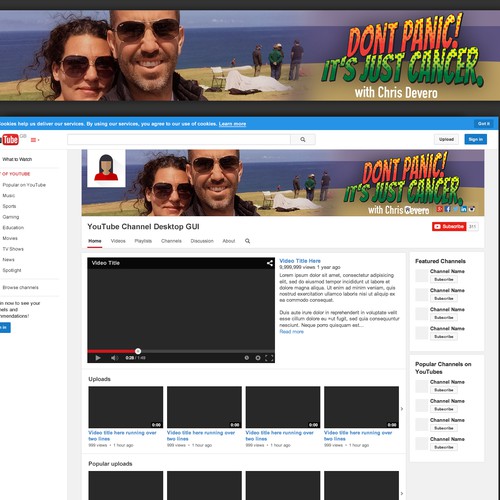Open the Video Title Here link

[300, 261]
